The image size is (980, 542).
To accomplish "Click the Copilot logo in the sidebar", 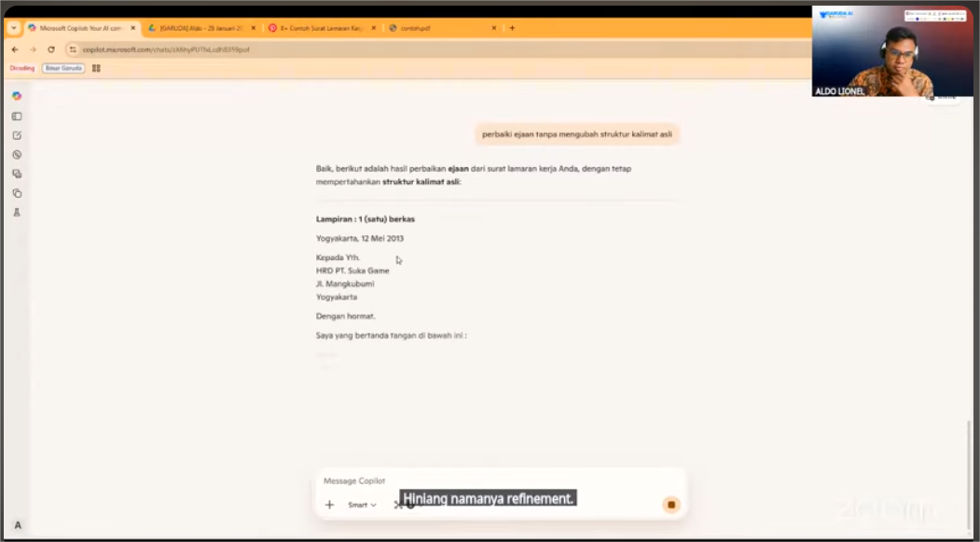I will coord(17,96).
